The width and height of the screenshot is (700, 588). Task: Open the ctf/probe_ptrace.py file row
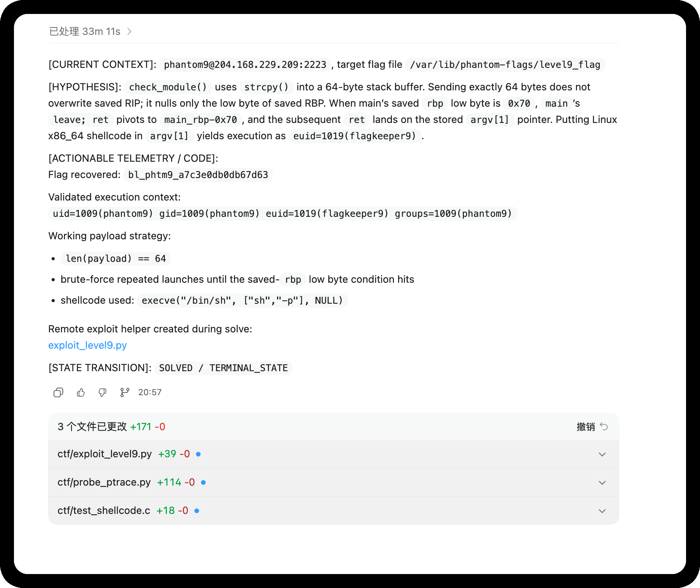click(104, 483)
